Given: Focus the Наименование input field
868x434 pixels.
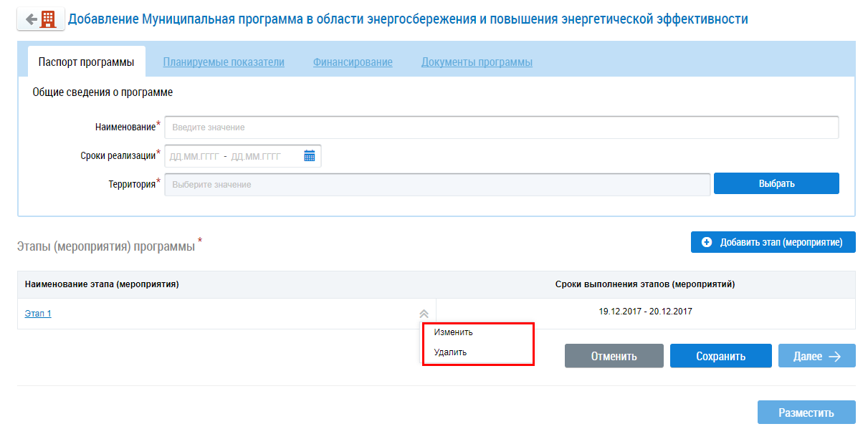Looking at the screenshot, I should (501, 127).
